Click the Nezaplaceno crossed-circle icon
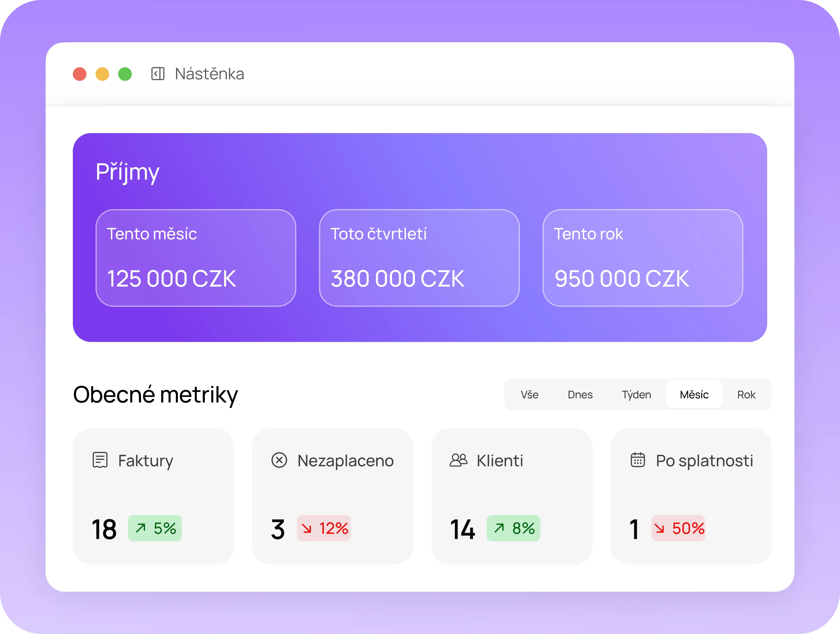Viewport: 840px width, 634px height. [279, 460]
